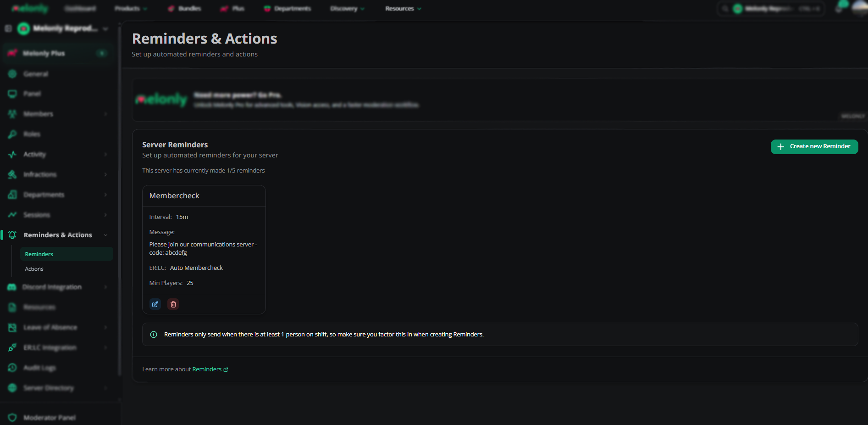Open Resources in the left sidebar
This screenshot has width=868, height=425.
coord(39,307)
